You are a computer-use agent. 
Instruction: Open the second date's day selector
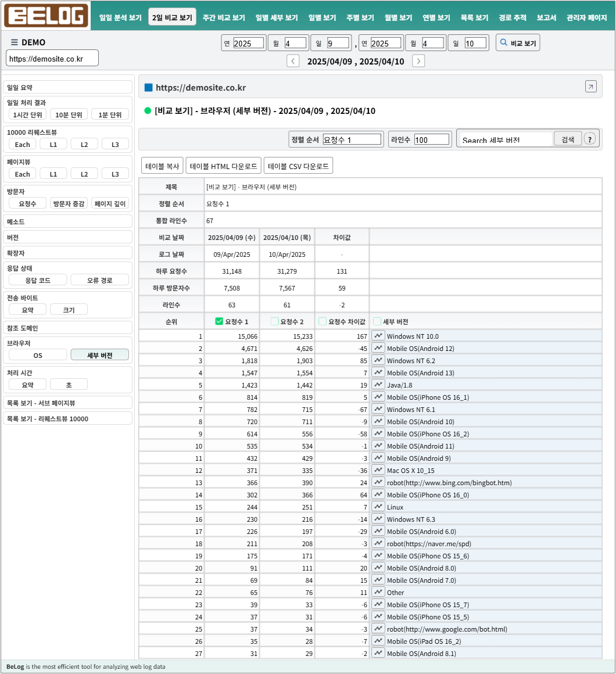(475, 43)
